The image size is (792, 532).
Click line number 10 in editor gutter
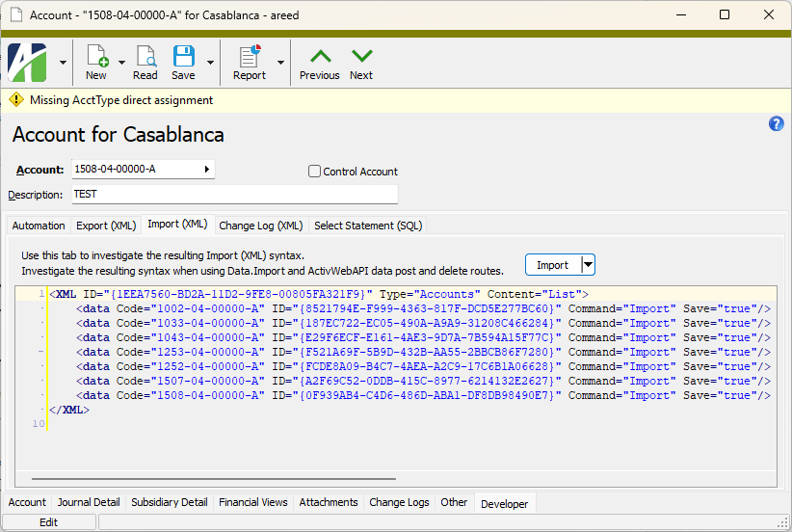tap(39, 424)
